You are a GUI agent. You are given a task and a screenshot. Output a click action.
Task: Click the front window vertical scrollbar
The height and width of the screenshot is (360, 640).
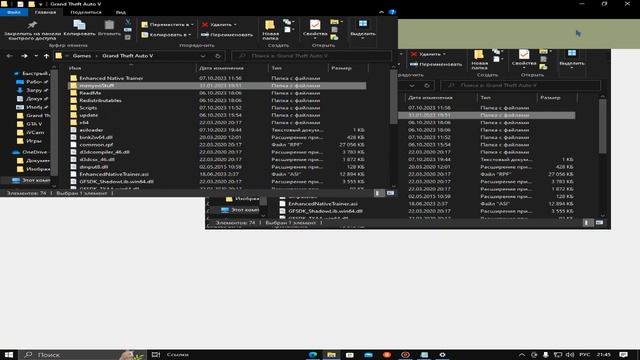click(x=393, y=98)
